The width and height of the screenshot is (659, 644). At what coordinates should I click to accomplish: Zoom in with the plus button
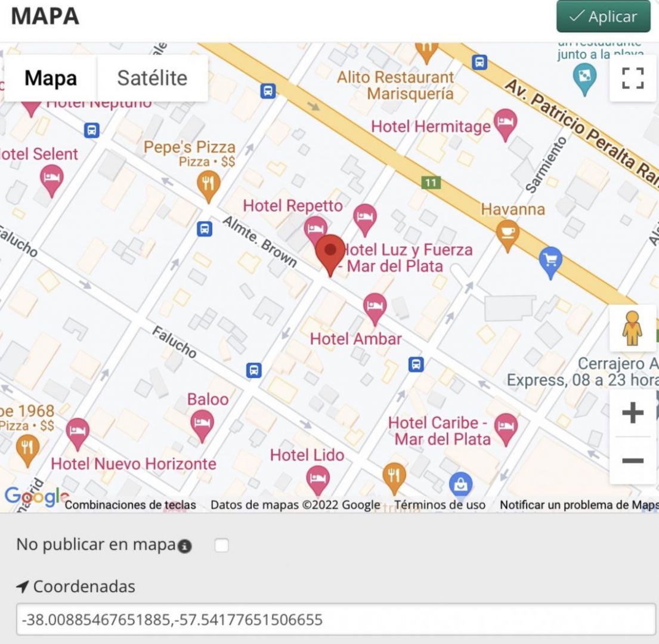point(633,413)
